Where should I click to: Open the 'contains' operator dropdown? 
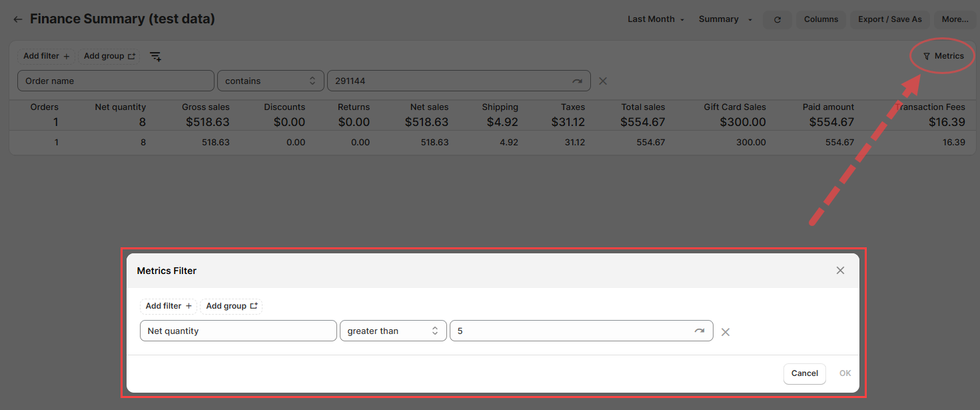(270, 81)
